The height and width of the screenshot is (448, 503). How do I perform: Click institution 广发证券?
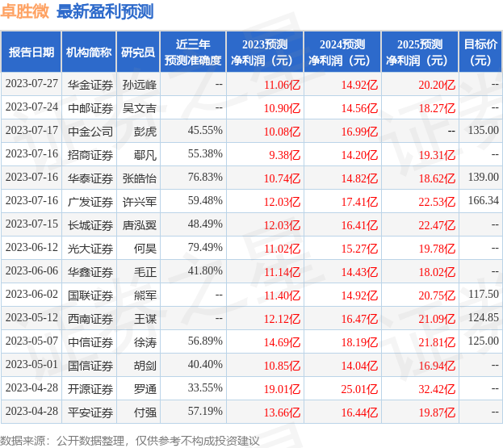pyautogui.click(x=90, y=202)
